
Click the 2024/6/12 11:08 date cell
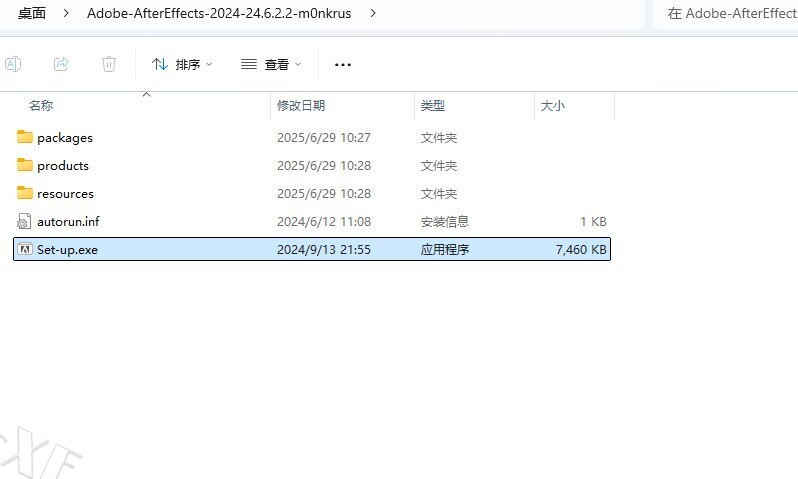324,221
